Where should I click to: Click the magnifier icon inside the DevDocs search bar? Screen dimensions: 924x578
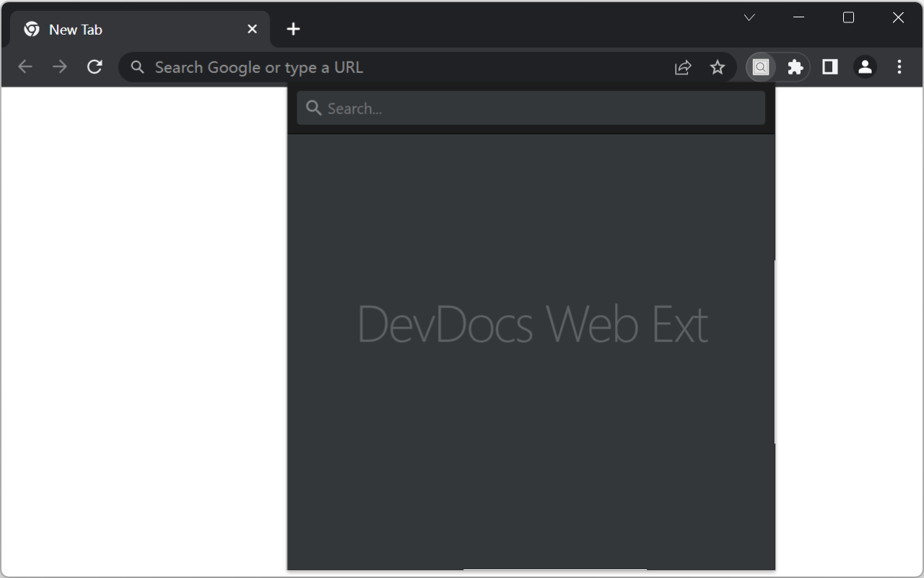pos(313,108)
